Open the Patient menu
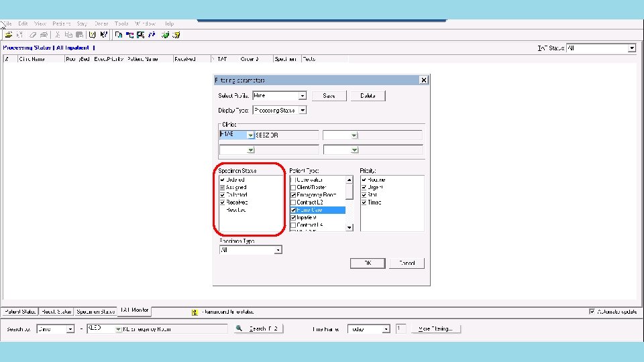 tap(61, 23)
